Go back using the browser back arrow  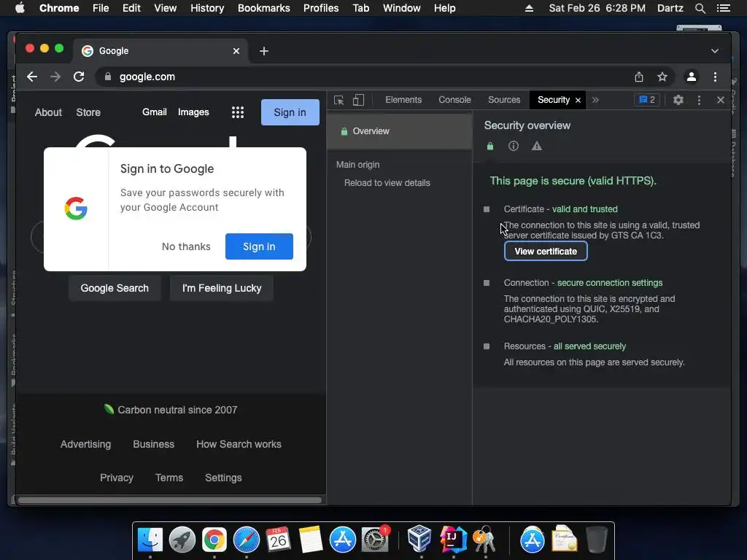click(32, 77)
